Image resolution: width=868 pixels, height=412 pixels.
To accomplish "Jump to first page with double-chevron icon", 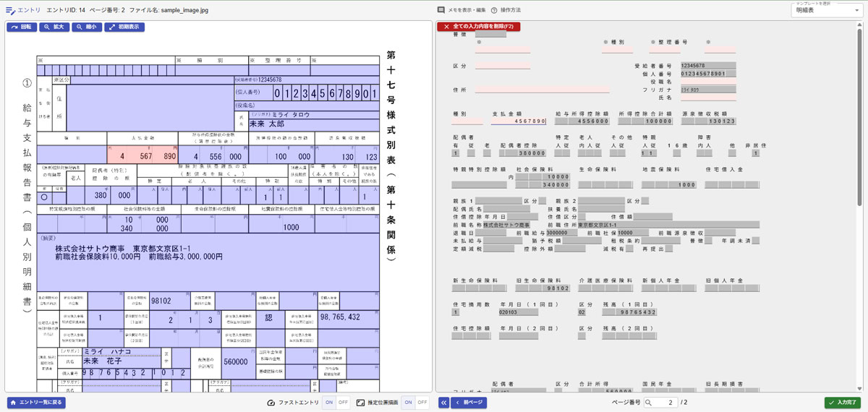I will [x=443, y=403].
